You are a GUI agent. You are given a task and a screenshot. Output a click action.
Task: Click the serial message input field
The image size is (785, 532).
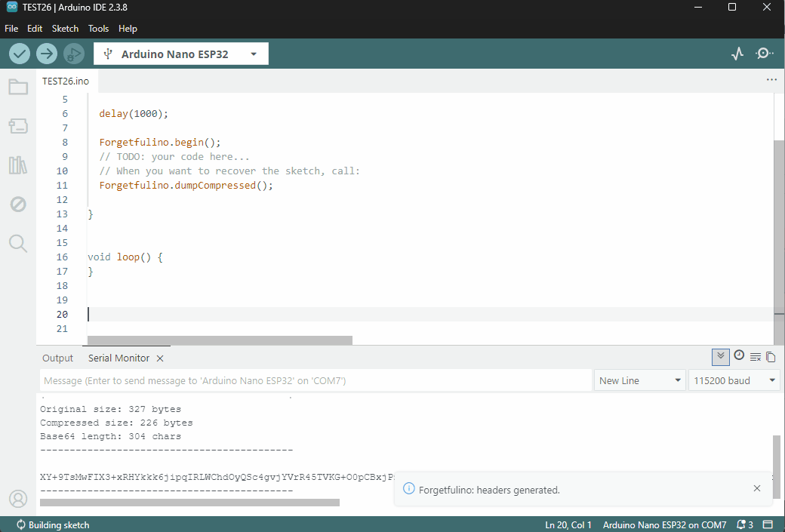(316, 380)
